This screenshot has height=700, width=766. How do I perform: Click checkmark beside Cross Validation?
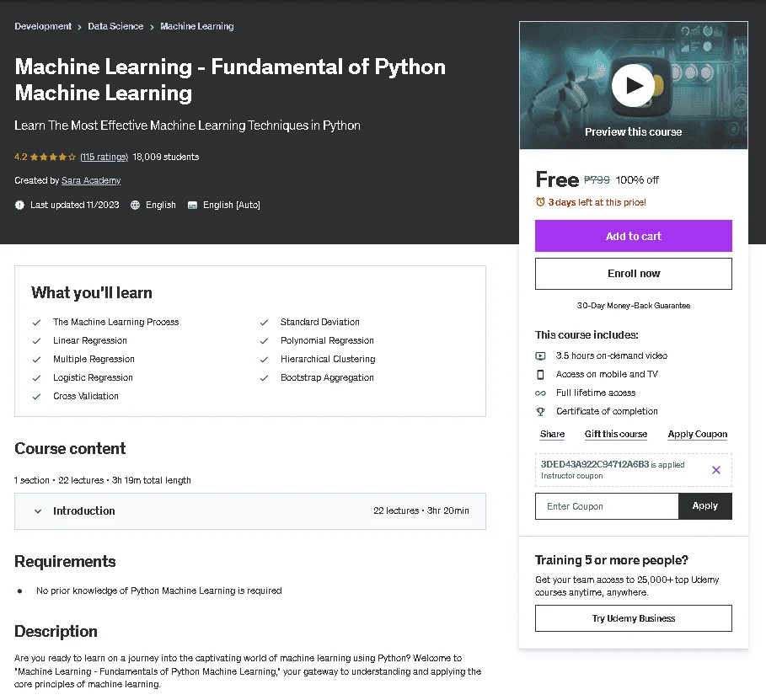[36, 397]
